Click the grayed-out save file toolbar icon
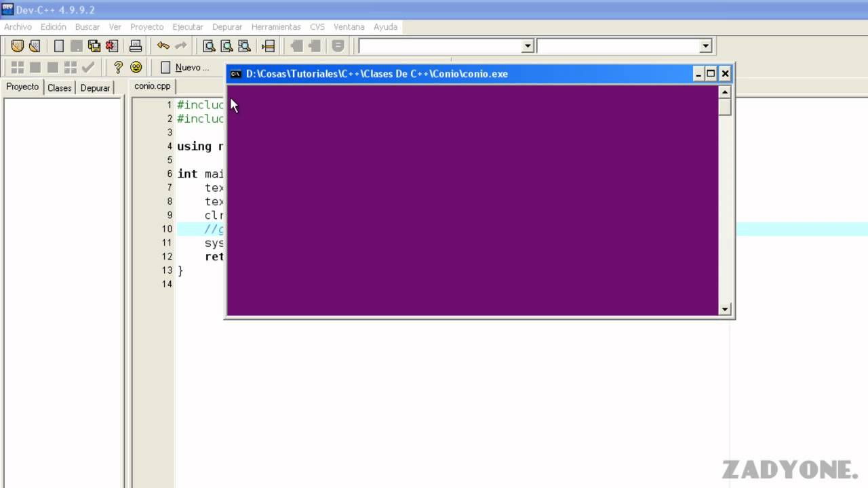Image resolution: width=868 pixels, height=488 pixels. tap(77, 46)
